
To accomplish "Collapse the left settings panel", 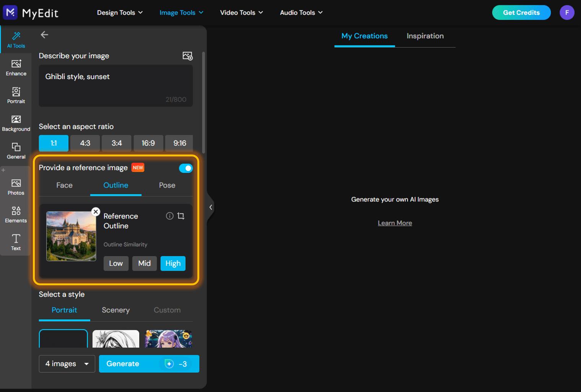I will (210, 207).
